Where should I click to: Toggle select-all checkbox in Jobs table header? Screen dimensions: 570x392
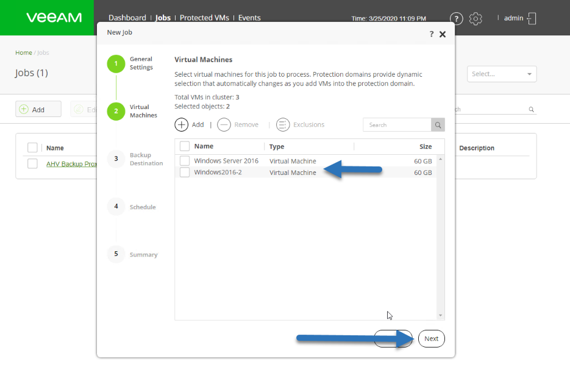pyautogui.click(x=32, y=148)
